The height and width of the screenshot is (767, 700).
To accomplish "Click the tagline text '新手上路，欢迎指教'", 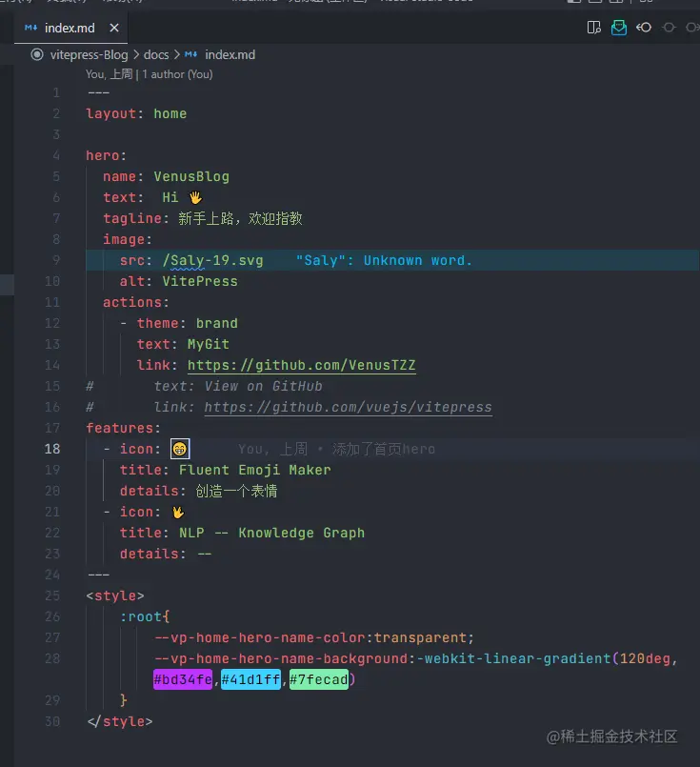I will pyautogui.click(x=241, y=218).
